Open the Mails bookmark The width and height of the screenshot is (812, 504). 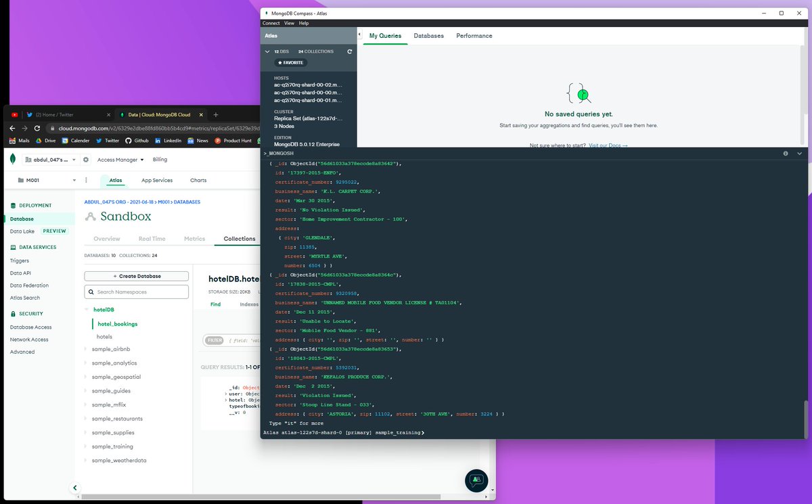(20, 141)
